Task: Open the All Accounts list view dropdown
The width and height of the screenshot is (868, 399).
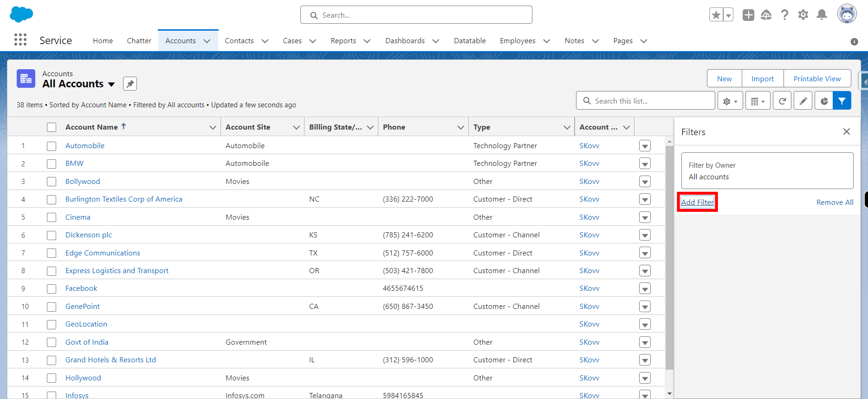Action: [x=111, y=85]
